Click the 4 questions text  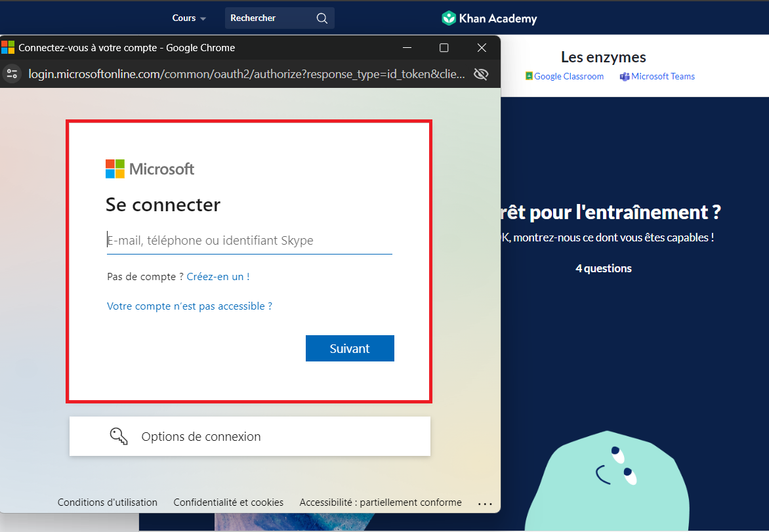(603, 268)
